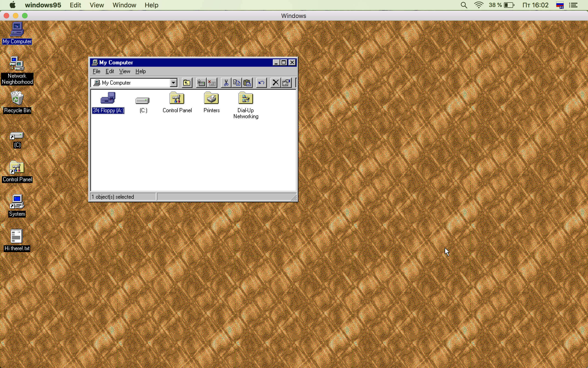Click the Disconnect Net Drive toolbar icon
Image resolution: width=588 pixels, height=368 pixels.
pyautogui.click(x=212, y=83)
